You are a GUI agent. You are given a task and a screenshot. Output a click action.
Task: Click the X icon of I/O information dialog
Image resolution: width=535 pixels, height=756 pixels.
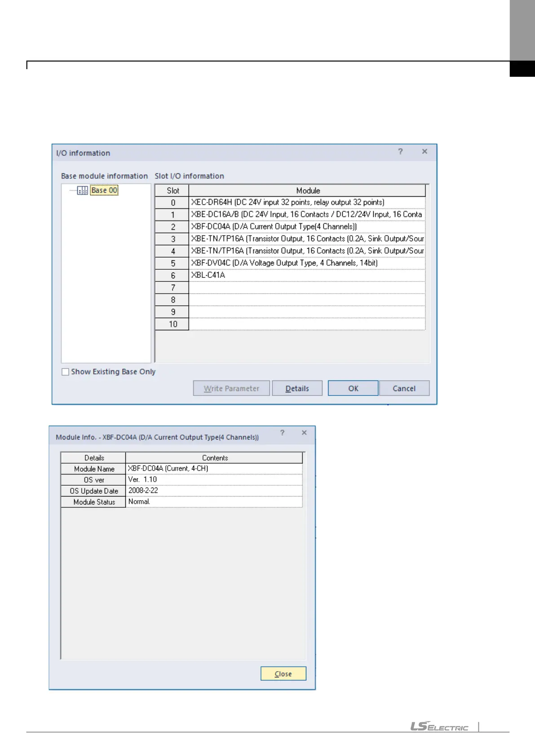click(424, 152)
